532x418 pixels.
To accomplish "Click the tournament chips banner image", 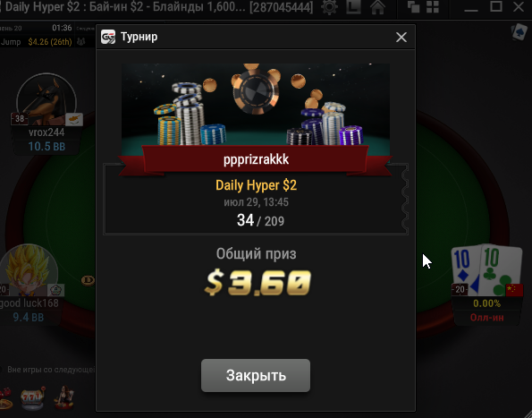I will pyautogui.click(x=256, y=109).
